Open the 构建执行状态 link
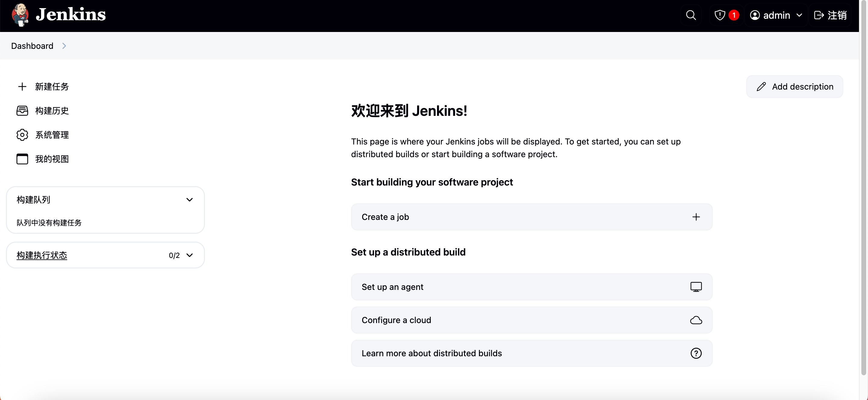The width and height of the screenshot is (868, 400). pyautogui.click(x=42, y=255)
